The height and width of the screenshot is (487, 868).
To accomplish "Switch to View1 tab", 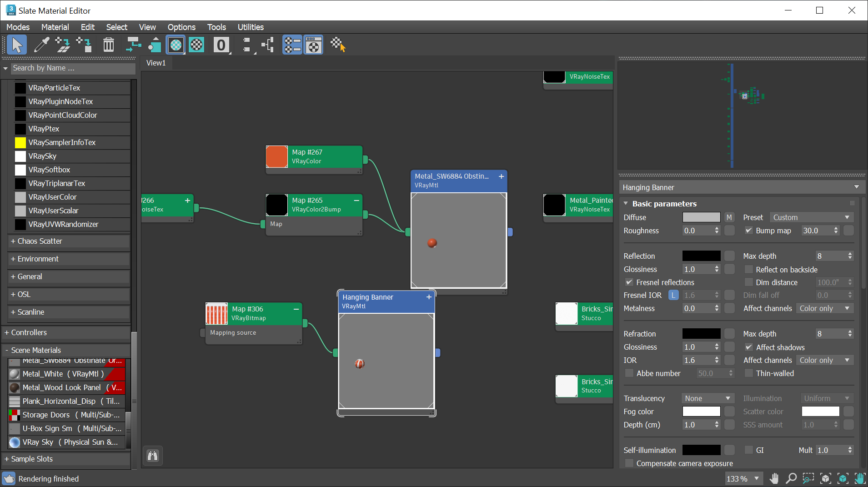I will (x=156, y=63).
